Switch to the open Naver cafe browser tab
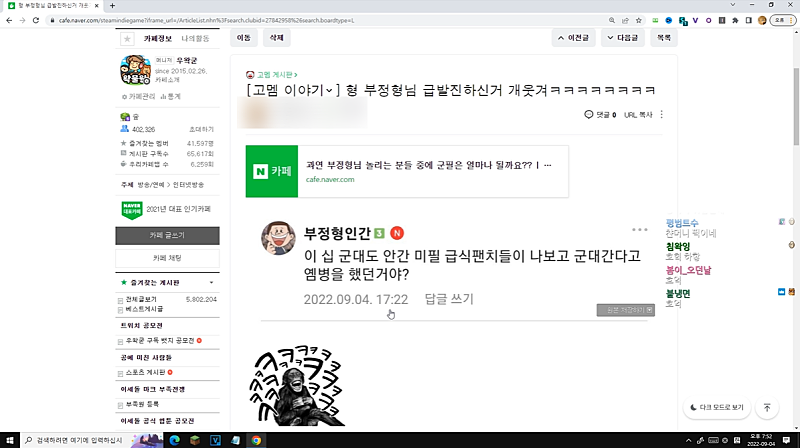Image resolution: width=800 pixels, height=448 pixels. coord(53,6)
